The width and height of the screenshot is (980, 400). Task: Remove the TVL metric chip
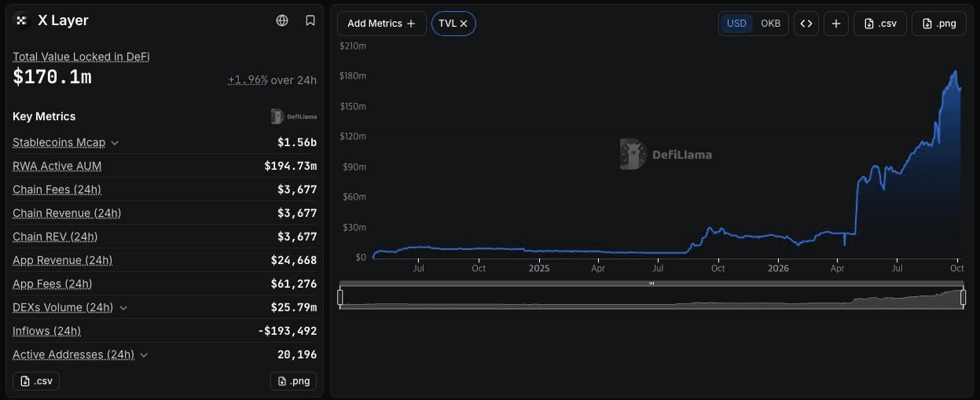464,24
